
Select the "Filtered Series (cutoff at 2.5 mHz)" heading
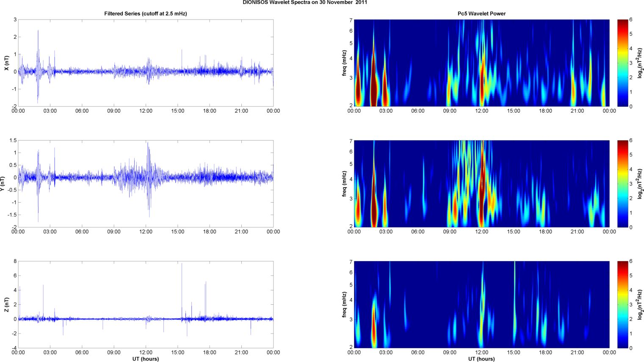(x=146, y=14)
